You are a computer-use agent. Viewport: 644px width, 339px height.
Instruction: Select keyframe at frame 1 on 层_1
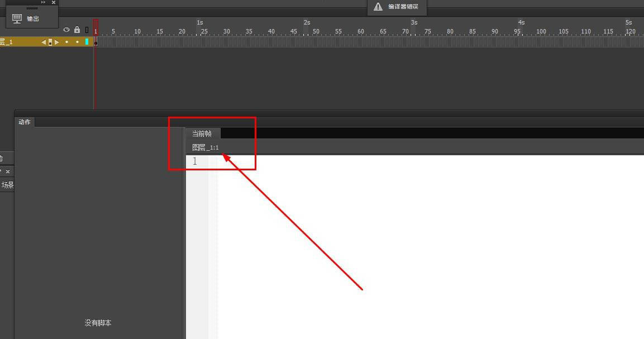(x=96, y=42)
